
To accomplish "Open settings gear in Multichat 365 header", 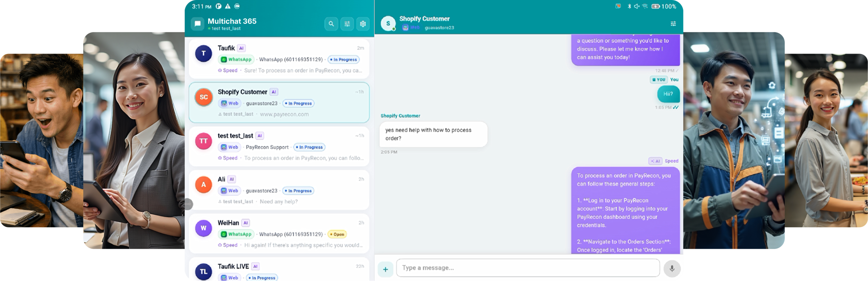I will point(363,24).
